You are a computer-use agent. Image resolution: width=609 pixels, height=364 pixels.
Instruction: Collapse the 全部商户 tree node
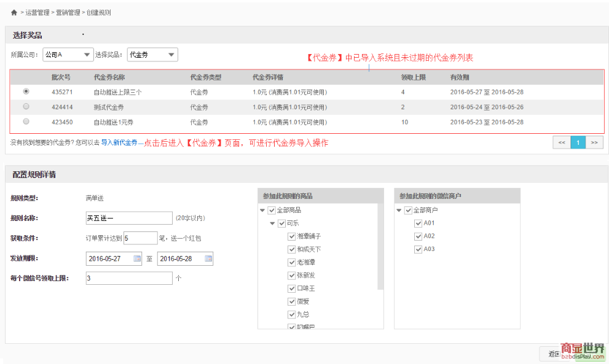(x=399, y=211)
